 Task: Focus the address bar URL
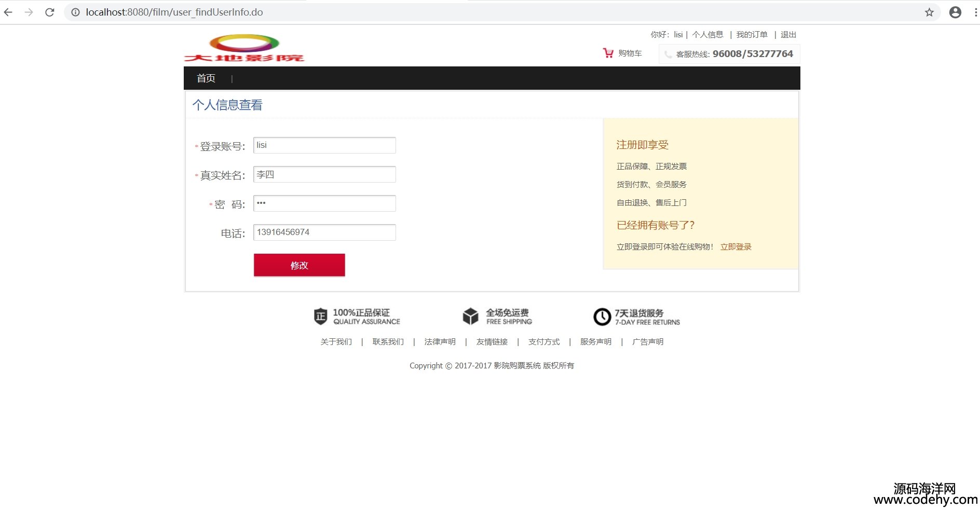(174, 12)
